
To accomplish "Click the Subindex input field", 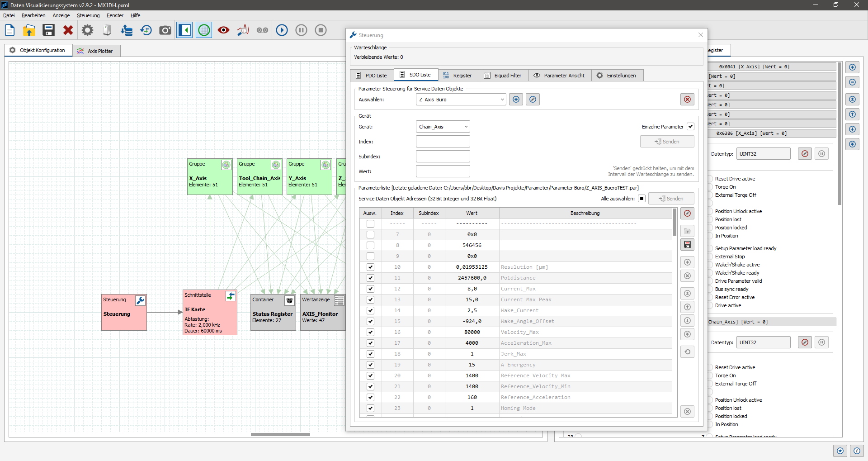I will [443, 157].
